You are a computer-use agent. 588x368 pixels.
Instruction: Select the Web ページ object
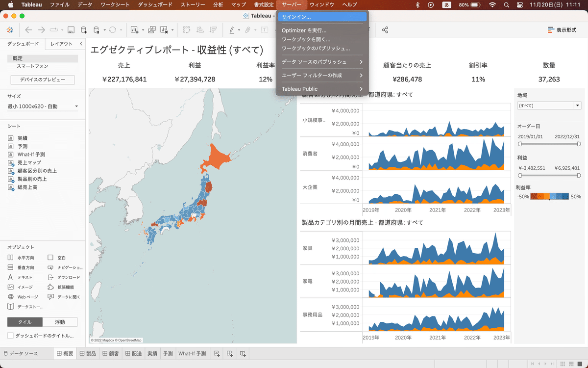[23, 297]
